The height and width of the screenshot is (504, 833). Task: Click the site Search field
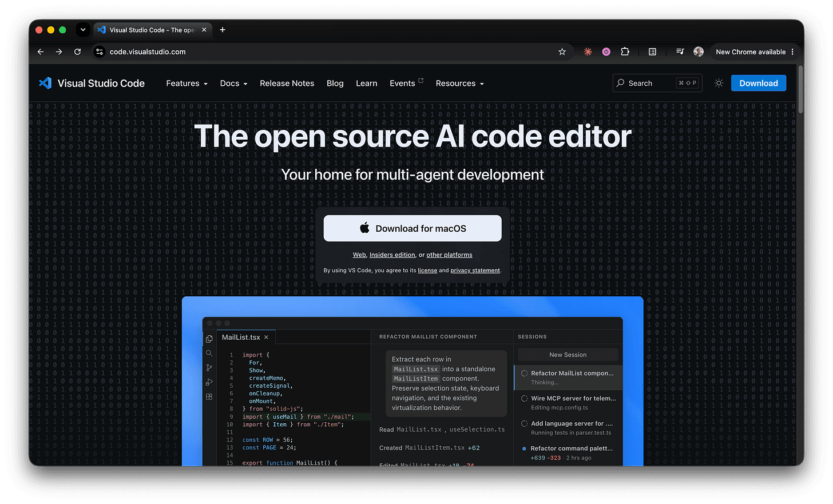[x=657, y=83]
